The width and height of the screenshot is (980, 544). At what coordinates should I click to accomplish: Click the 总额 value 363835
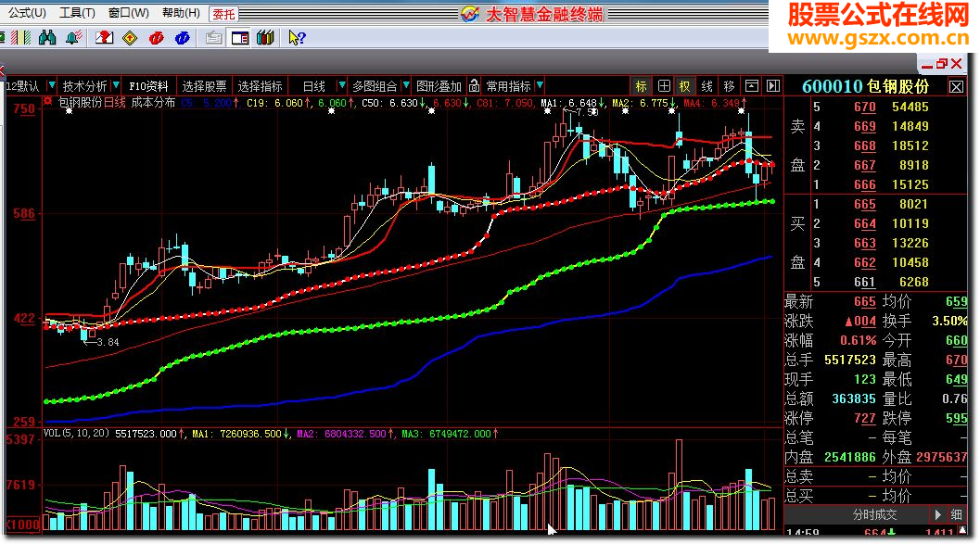click(x=854, y=399)
